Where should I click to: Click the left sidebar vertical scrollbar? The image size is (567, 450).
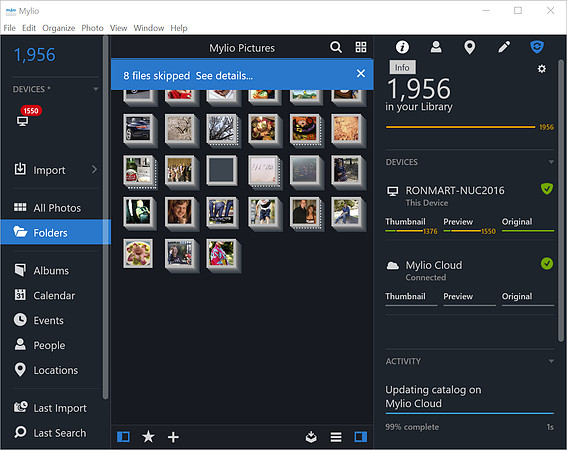[106, 217]
